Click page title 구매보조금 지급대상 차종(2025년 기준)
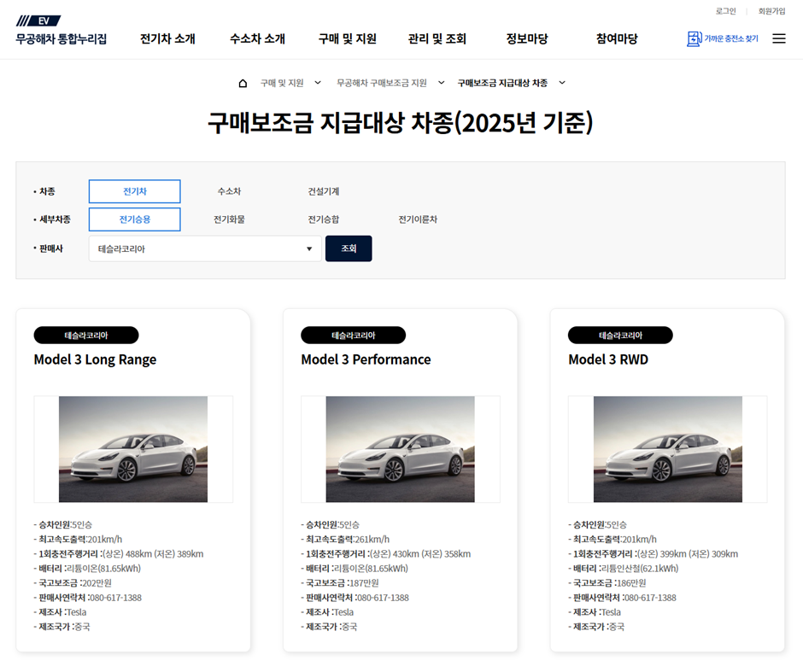The image size is (803, 672). (401, 123)
